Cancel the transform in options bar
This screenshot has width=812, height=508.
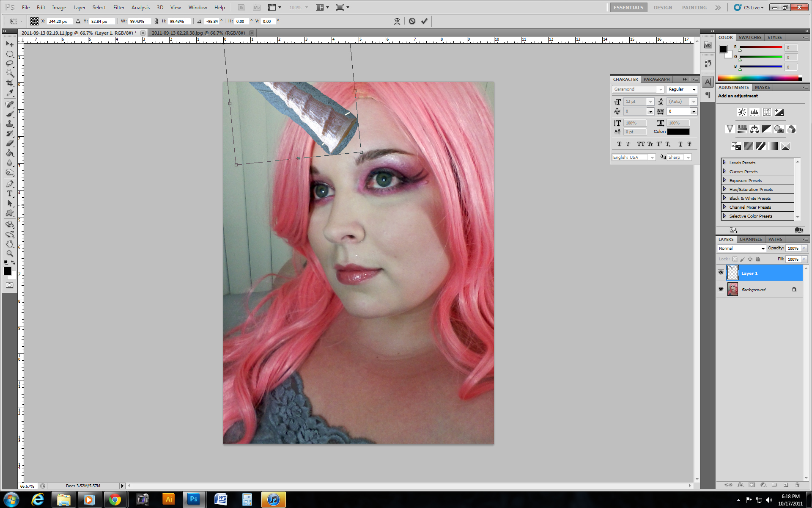(412, 21)
